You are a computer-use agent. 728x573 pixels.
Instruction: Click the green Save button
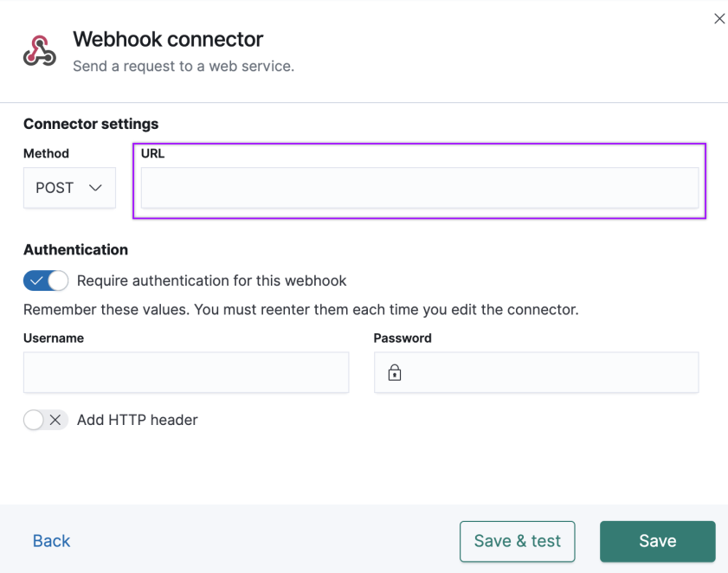657,542
